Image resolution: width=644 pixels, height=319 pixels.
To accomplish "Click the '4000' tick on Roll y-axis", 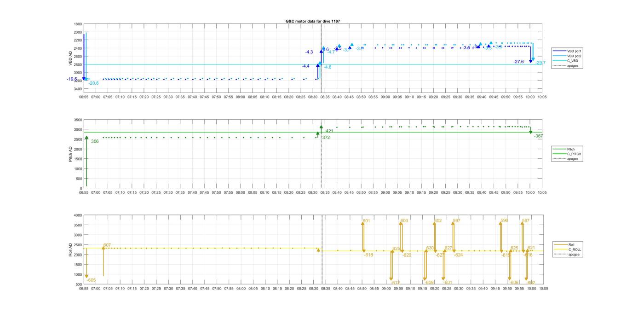I will 77,215.
